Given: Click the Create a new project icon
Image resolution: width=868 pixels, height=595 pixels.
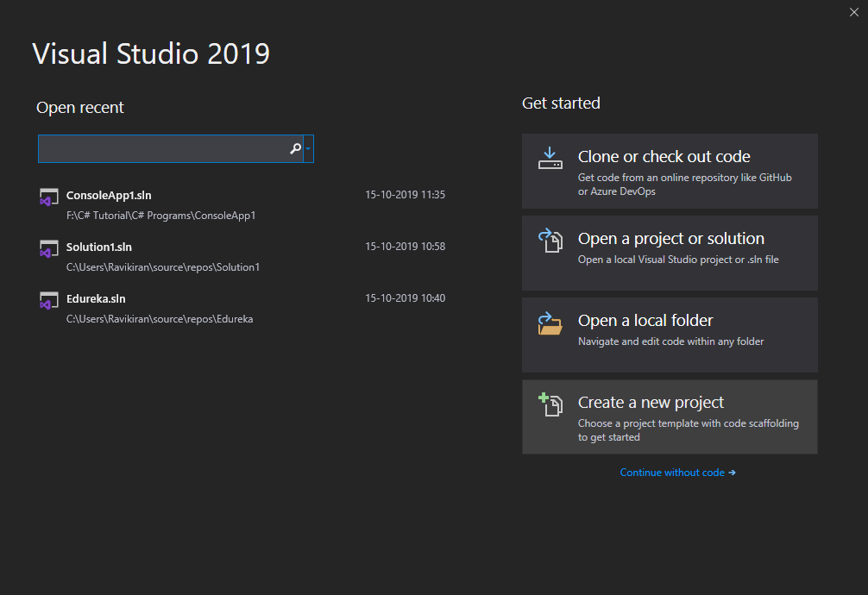Looking at the screenshot, I should [550, 404].
